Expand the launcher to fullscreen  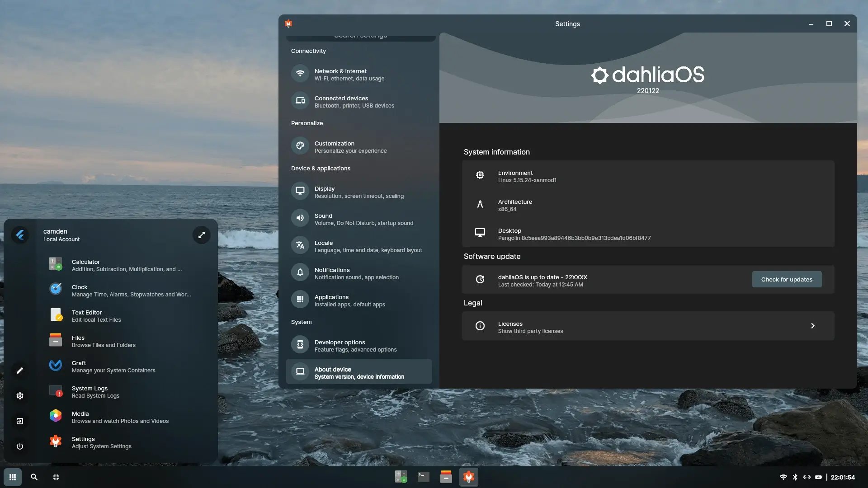pyautogui.click(x=202, y=235)
